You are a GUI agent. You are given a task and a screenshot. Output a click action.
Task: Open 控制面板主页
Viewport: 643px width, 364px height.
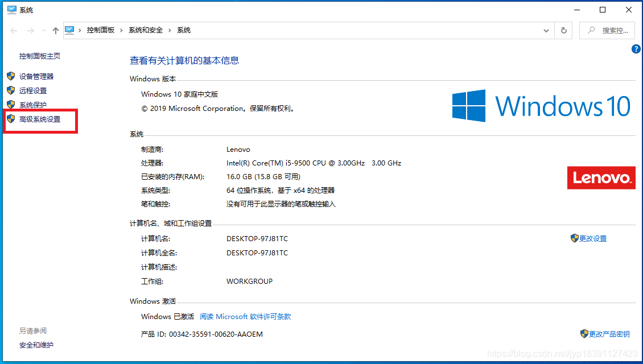click(40, 56)
